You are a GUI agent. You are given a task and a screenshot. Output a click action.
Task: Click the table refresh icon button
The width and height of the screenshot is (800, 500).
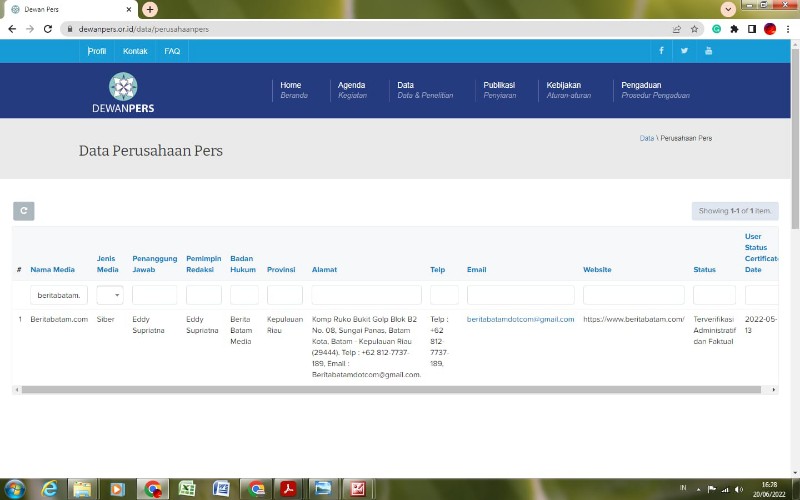(x=23, y=211)
